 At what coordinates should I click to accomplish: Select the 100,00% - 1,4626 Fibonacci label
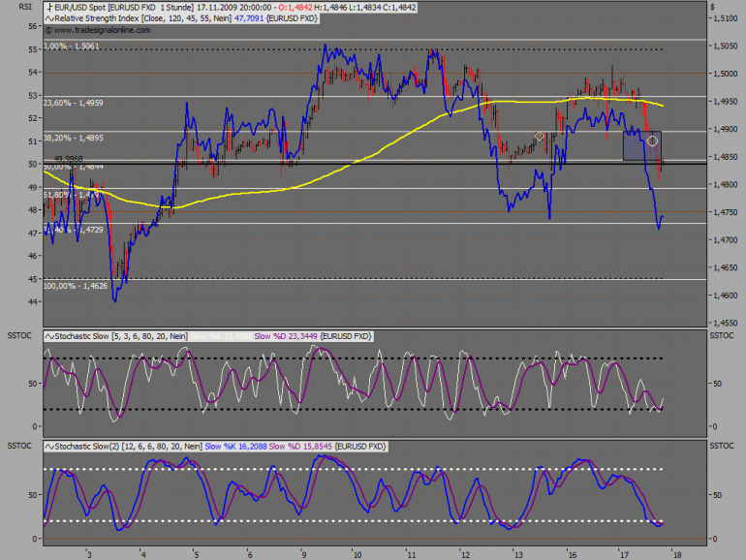pyautogui.click(x=76, y=286)
